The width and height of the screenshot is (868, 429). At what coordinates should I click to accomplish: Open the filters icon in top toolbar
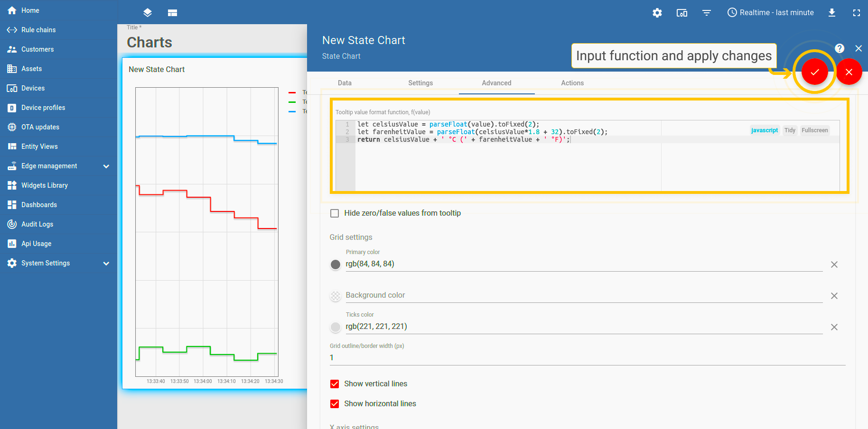pos(706,13)
